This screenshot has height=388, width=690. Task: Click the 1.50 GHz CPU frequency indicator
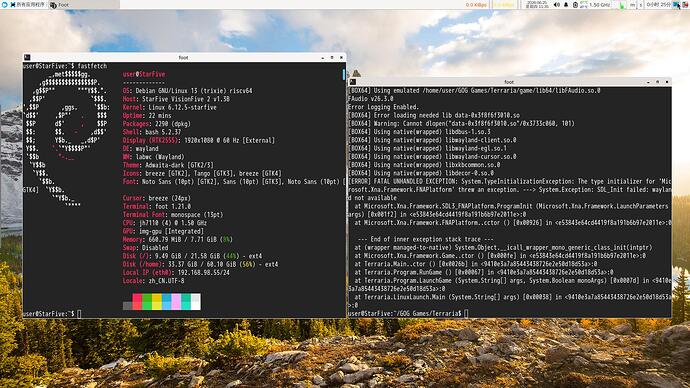(x=599, y=5)
